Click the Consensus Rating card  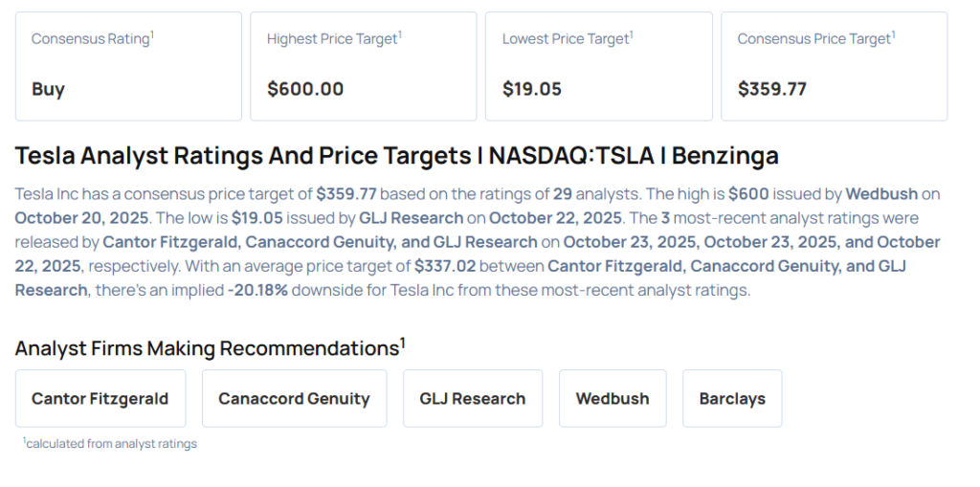(x=128, y=66)
